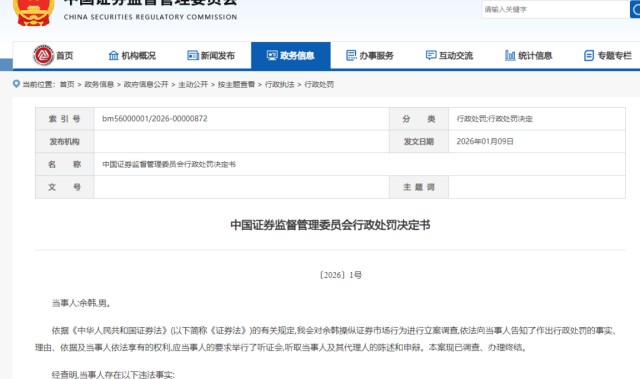Click the document number 〔2026〕1号
This screenshot has height=379, width=640.
[x=340, y=275]
